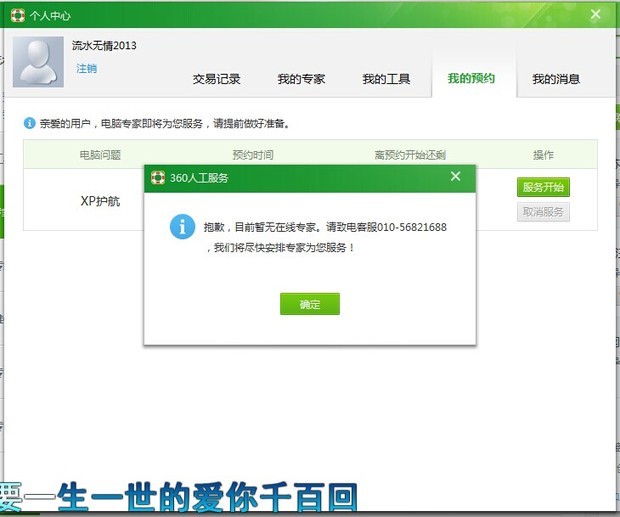The width and height of the screenshot is (620, 517).
Task: Click the blue info icon beside 亲爱的用户
Action: tap(29, 124)
